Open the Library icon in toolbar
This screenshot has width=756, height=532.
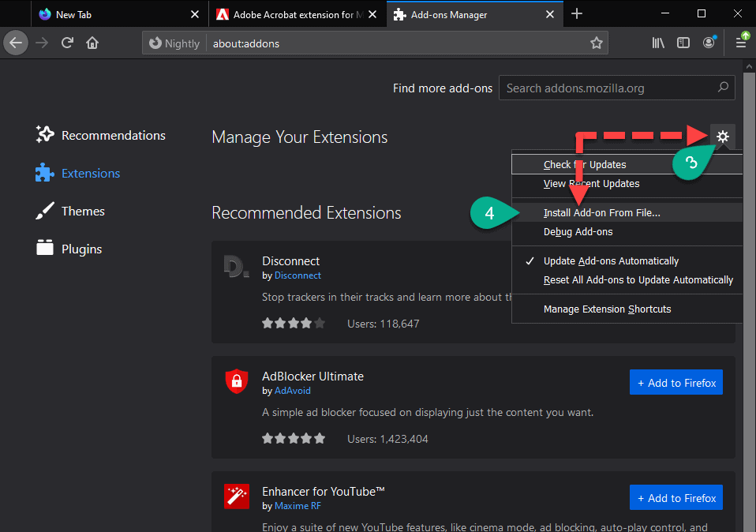pyautogui.click(x=658, y=43)
